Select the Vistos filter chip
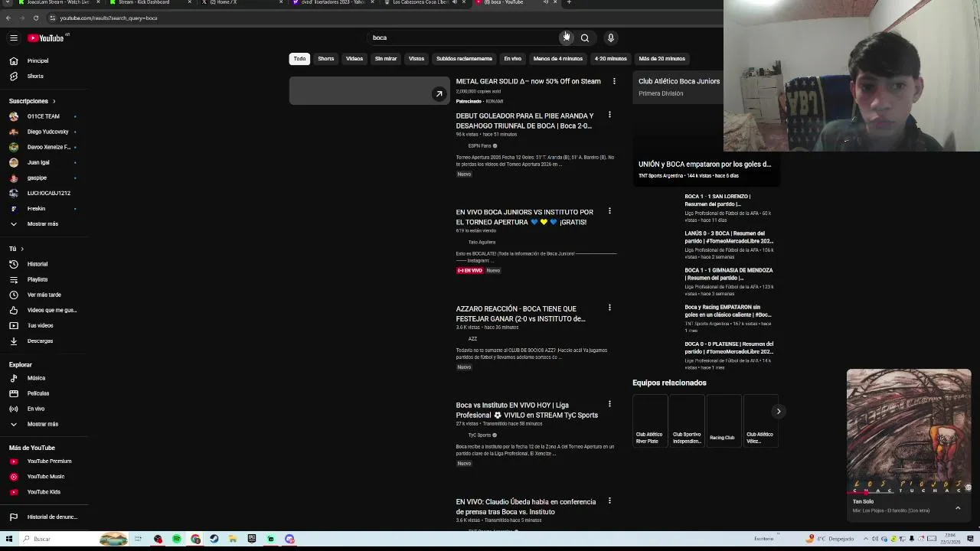The width and height of the screenshot is (980, 551). coord(416,59)
